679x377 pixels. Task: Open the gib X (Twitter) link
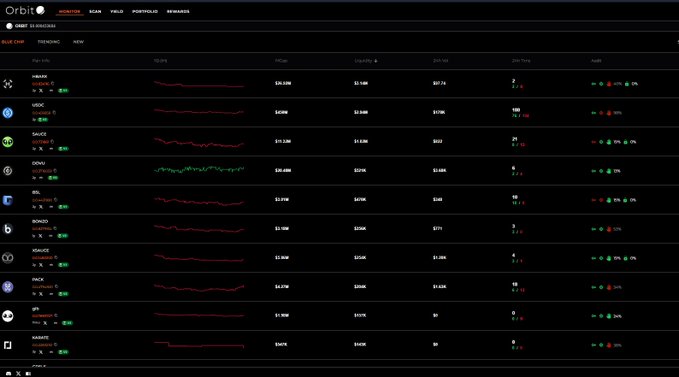click(x=45, y=323)
